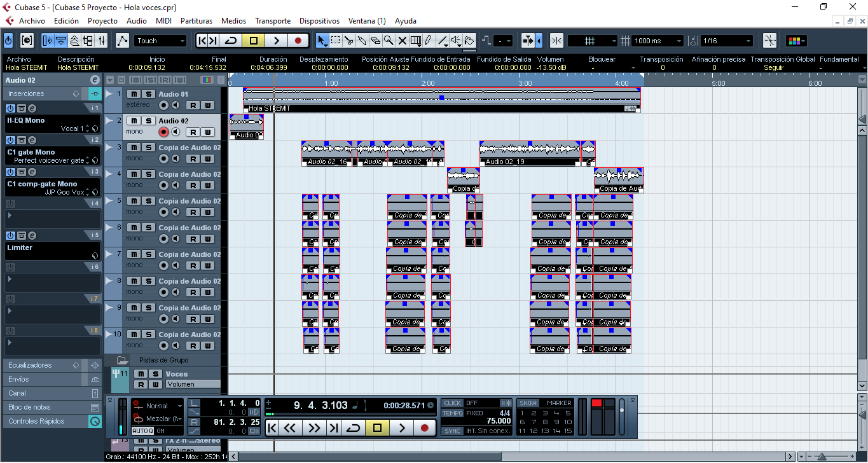Open the Pool window from toolbar
This screenshot has width=868, height=463.
[88, 41]
